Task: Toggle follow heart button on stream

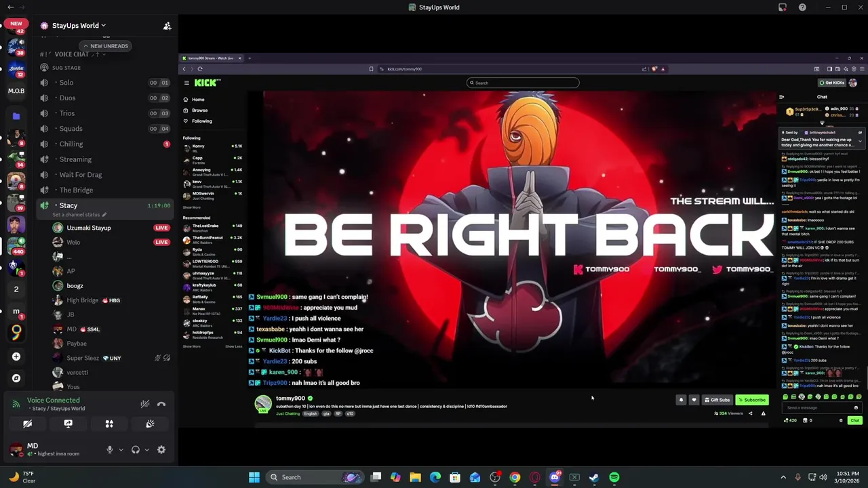Action: coord(694,400)
